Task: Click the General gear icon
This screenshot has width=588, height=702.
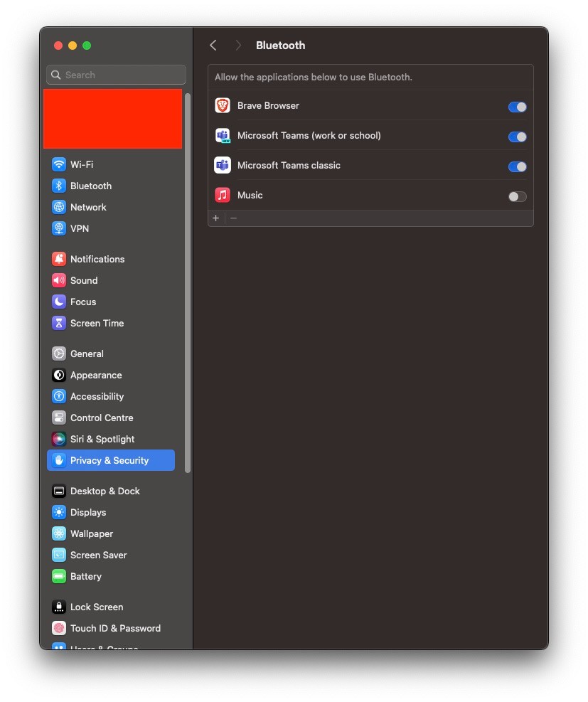Action: tap(58, 353)
